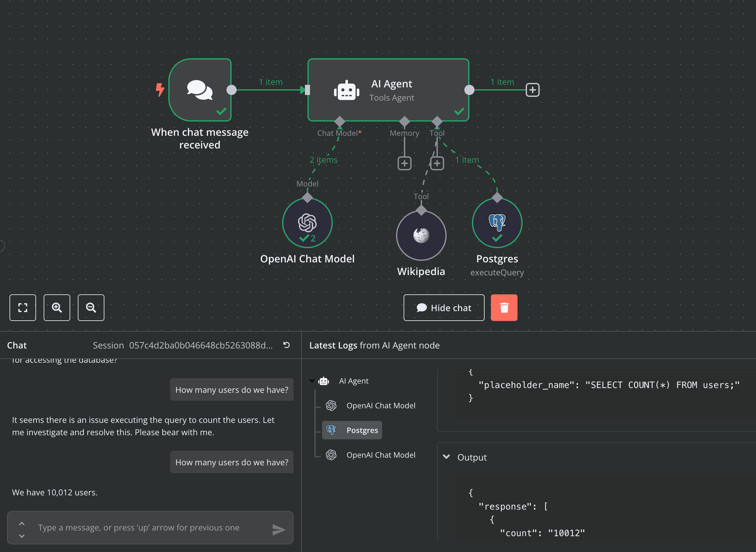The height and width of the screenshot is (552, 756).
Task: Click the SELECT COUNT query text
Action: pyautogui.click(x=662, y=385)
